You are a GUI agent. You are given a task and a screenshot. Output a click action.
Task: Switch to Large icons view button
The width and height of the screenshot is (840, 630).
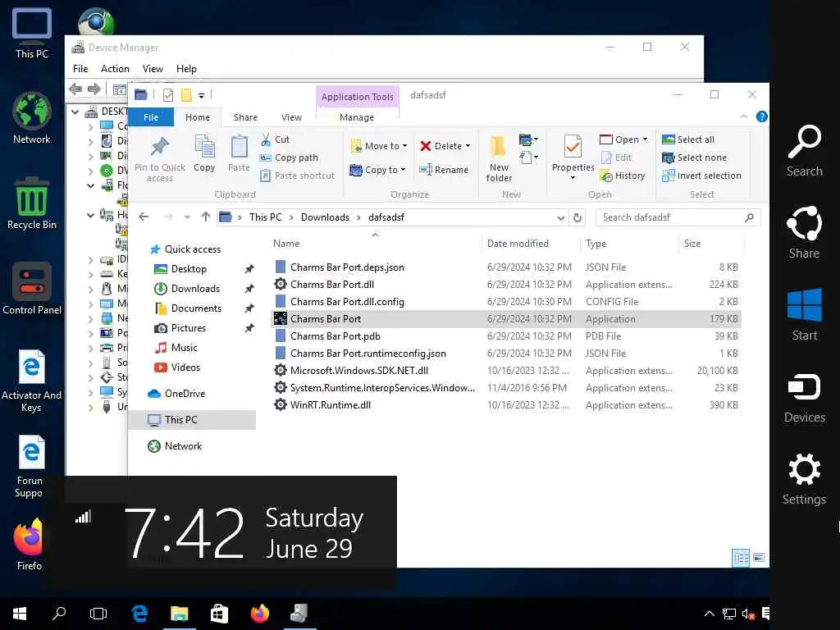[759, 558]
